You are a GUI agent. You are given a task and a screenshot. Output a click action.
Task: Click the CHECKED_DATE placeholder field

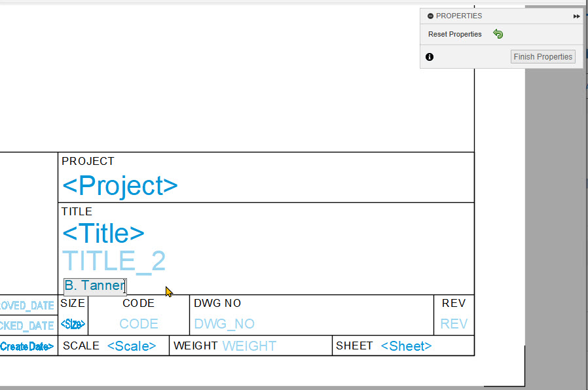(26, 325)
